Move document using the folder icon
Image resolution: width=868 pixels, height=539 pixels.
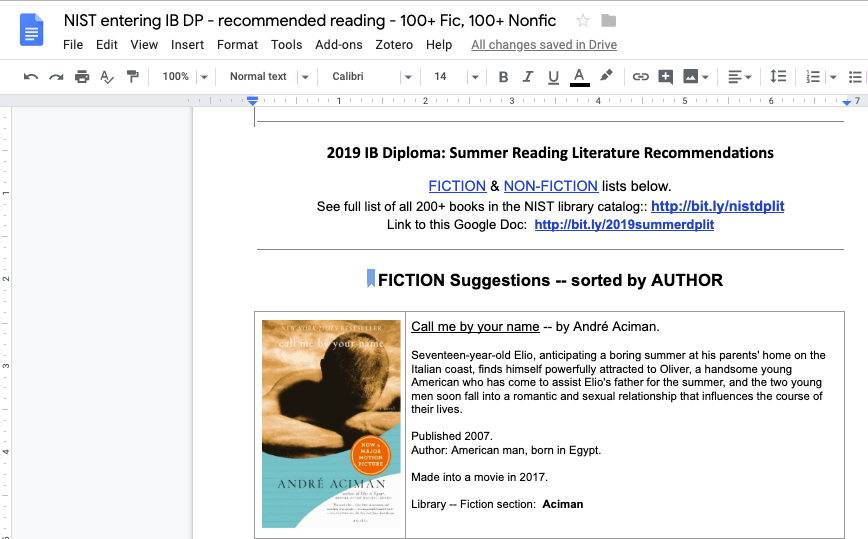click(608, 21)
